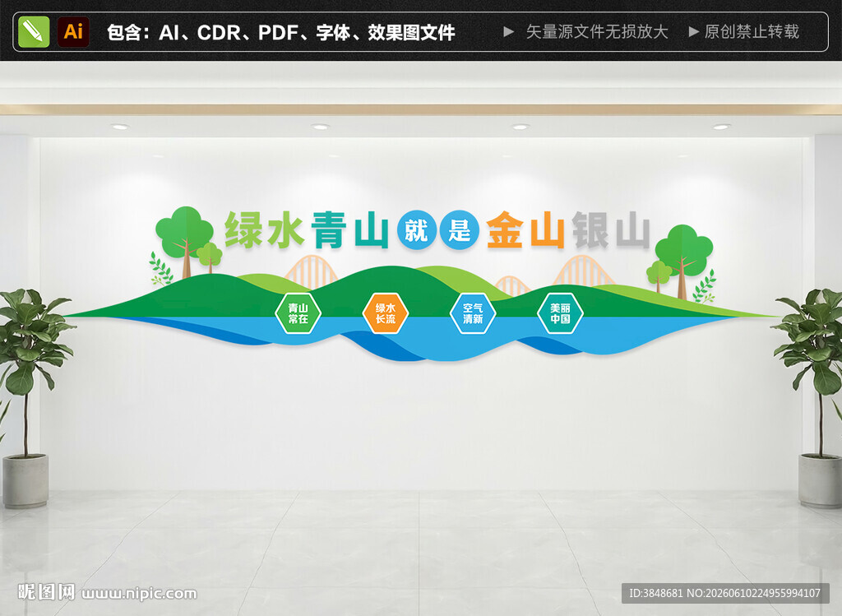Screen dimensions: 842x616
Task: Click the green 青山常在 hexagon badge
Action: click(298, 313)
